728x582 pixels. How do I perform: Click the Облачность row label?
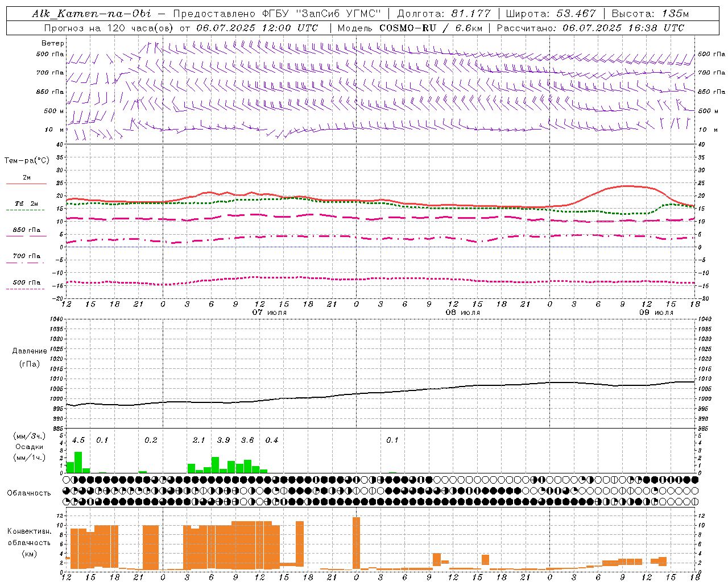pyautogui.click(x=29, y=493)
